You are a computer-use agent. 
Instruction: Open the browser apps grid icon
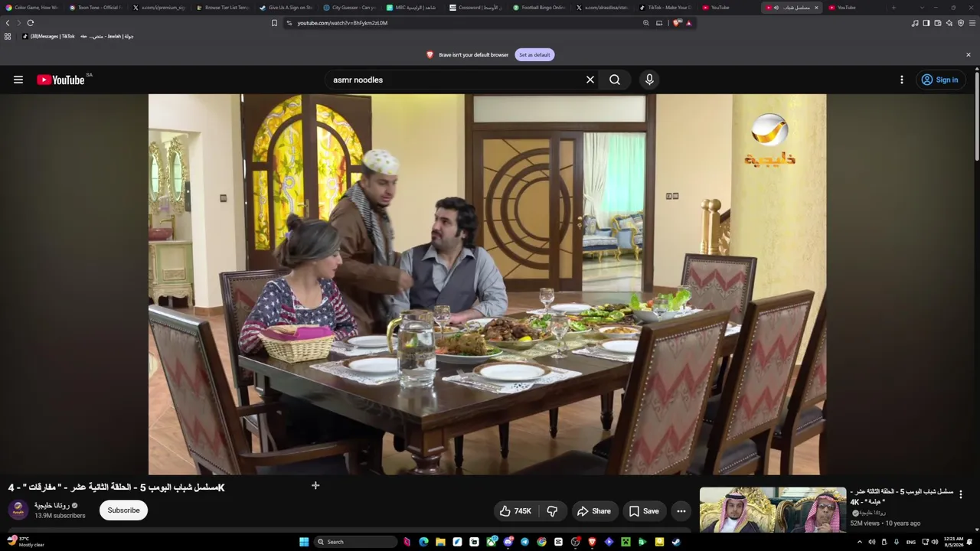pos(8,36)
